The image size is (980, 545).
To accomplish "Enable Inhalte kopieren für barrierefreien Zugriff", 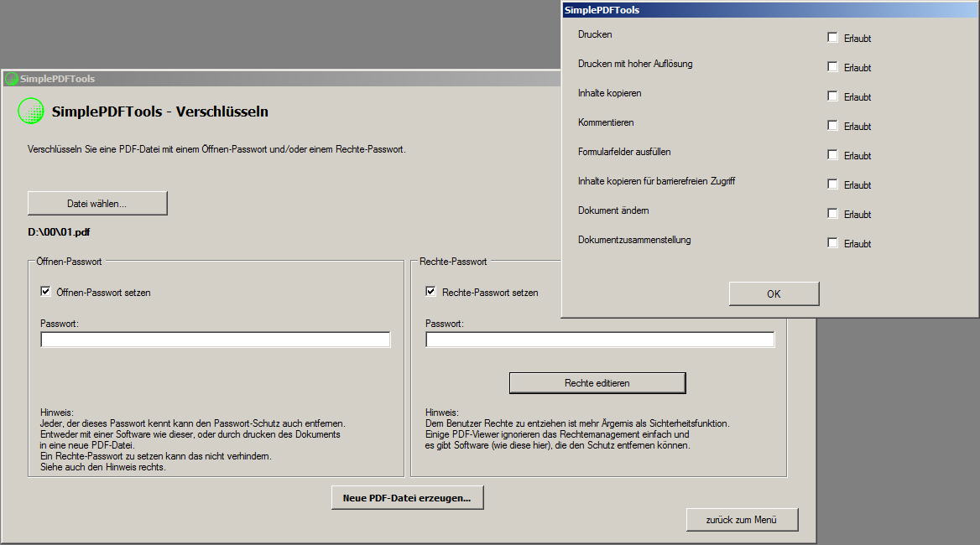I will pyautogui.click(x=832, y=184).
